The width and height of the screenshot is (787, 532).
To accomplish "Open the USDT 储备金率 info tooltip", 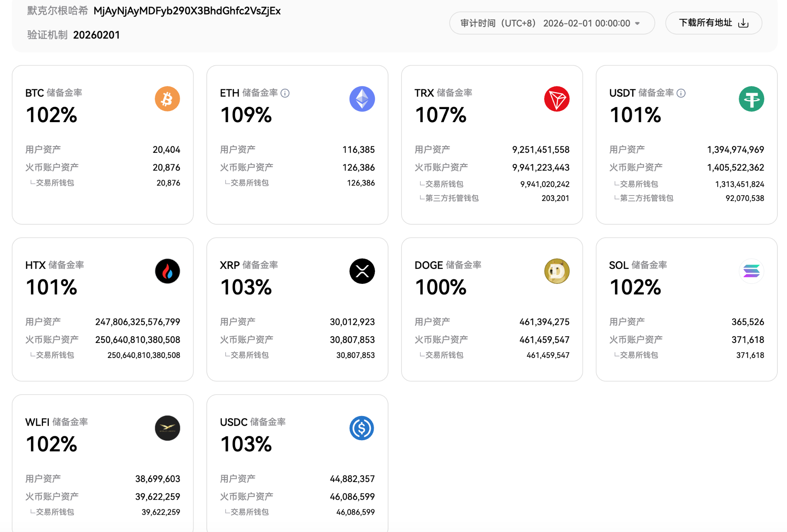I will tap(681, 93).
